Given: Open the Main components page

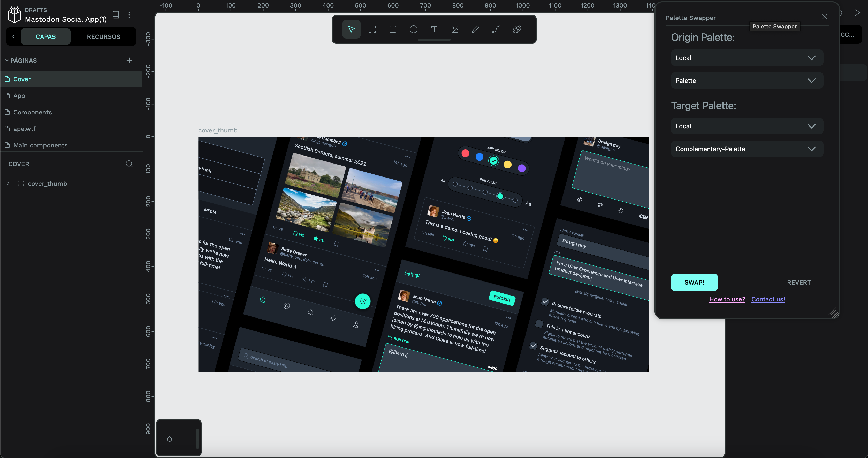Looking at the screenshot, I should point(71,145).
